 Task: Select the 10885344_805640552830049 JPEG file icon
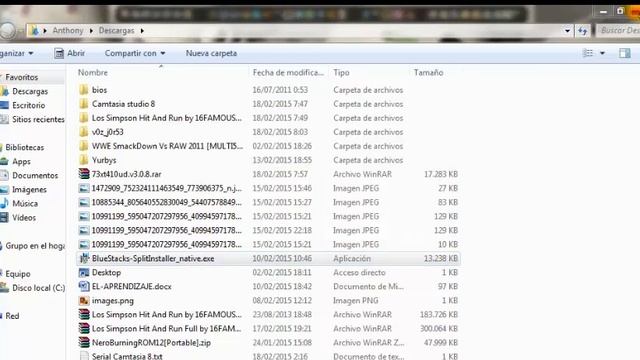click(84, 202)
